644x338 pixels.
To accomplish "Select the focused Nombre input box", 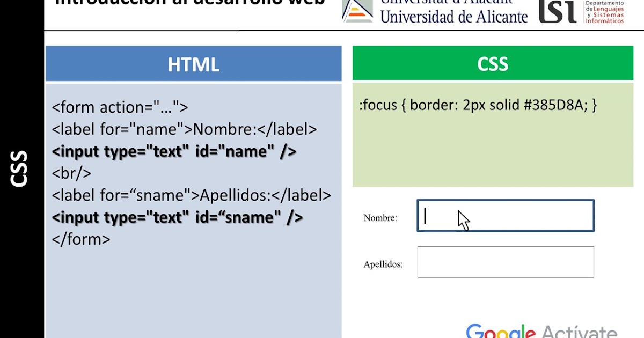I will [505, 215].
